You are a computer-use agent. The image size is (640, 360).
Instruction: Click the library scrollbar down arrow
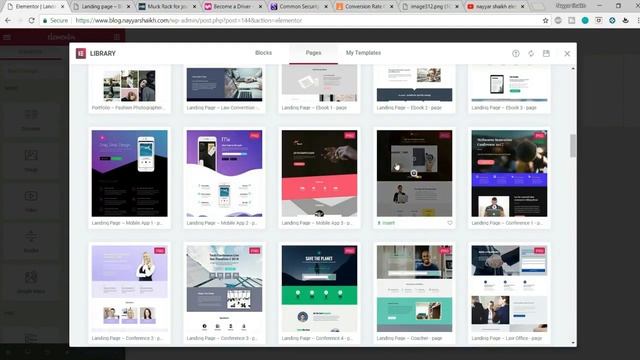coord(573,343)
